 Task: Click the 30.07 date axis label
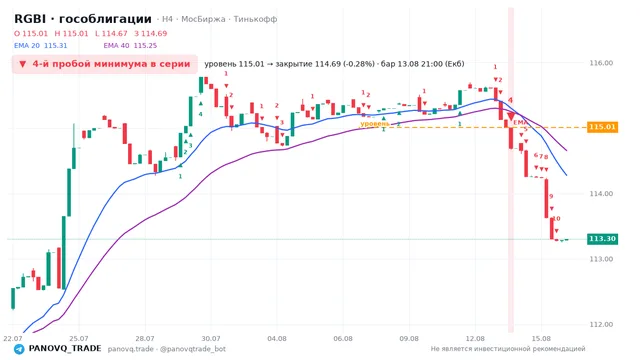click(211, 339)
